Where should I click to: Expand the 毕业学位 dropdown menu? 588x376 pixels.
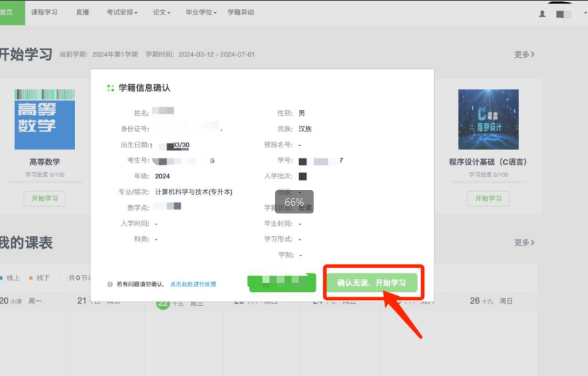coord(201,12)
